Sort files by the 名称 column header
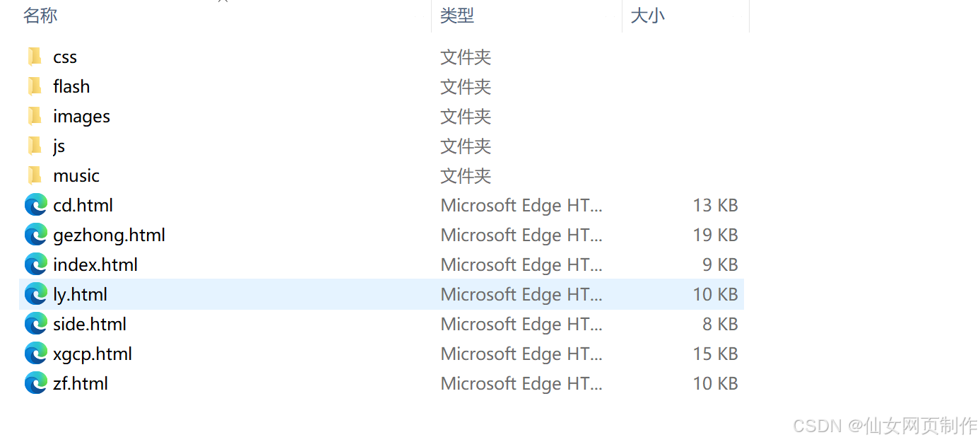980x442 pixels. [x=40, y=16]
